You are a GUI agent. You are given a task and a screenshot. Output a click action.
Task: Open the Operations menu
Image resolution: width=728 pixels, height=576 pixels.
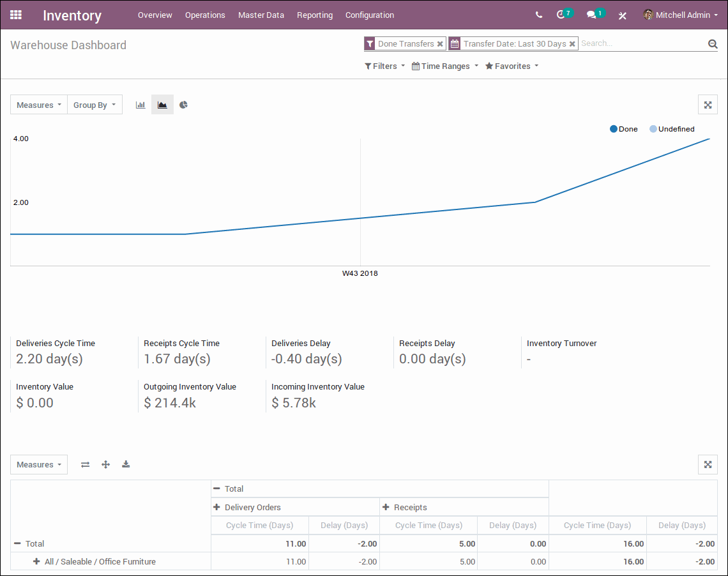click(205, 15)
